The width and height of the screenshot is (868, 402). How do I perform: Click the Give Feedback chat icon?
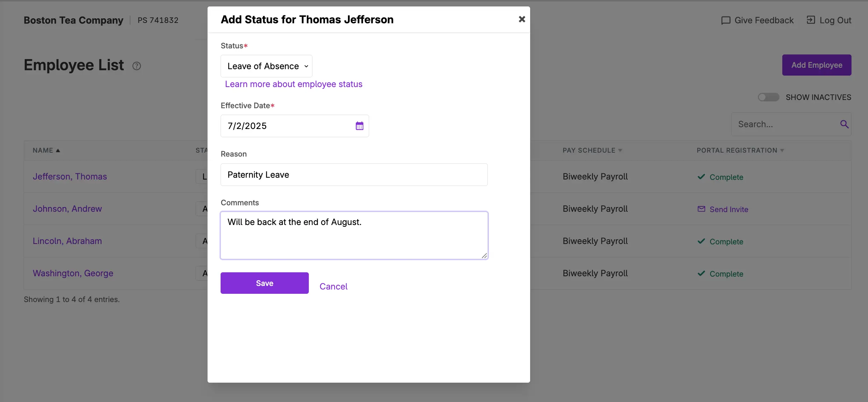pyautogui.click(x=726, y=20)
